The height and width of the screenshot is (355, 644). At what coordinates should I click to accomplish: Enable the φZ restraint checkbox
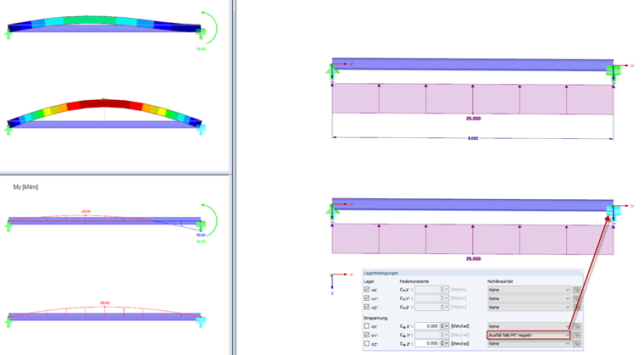coord(366,343)
